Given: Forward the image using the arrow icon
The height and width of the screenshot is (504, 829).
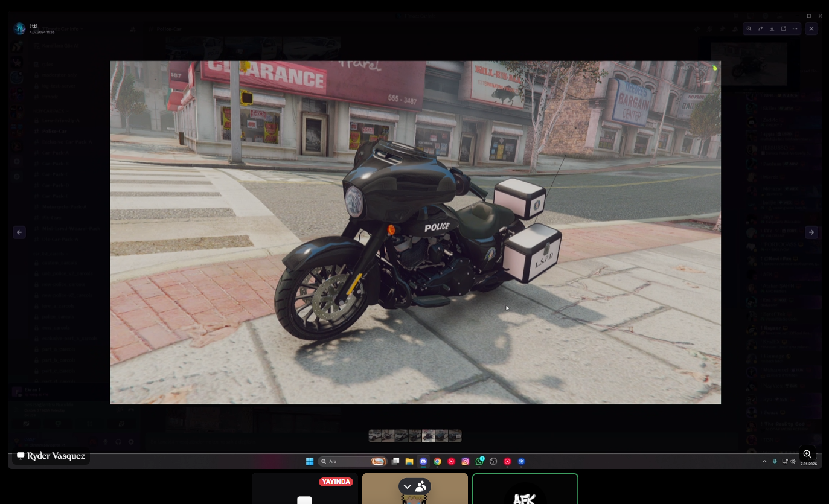Looking at the screenshot, I should click(x=760, y=28).
